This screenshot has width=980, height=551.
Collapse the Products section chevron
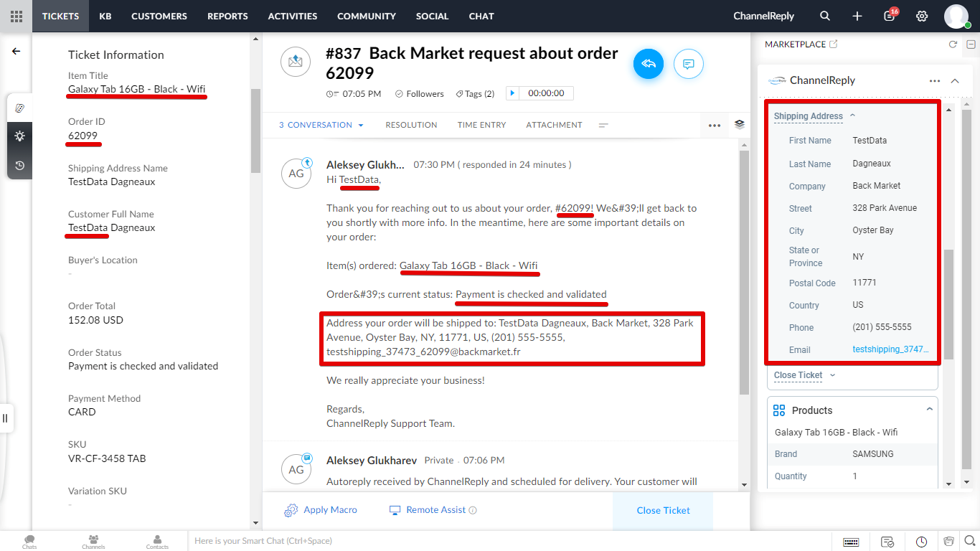point(929,410)
